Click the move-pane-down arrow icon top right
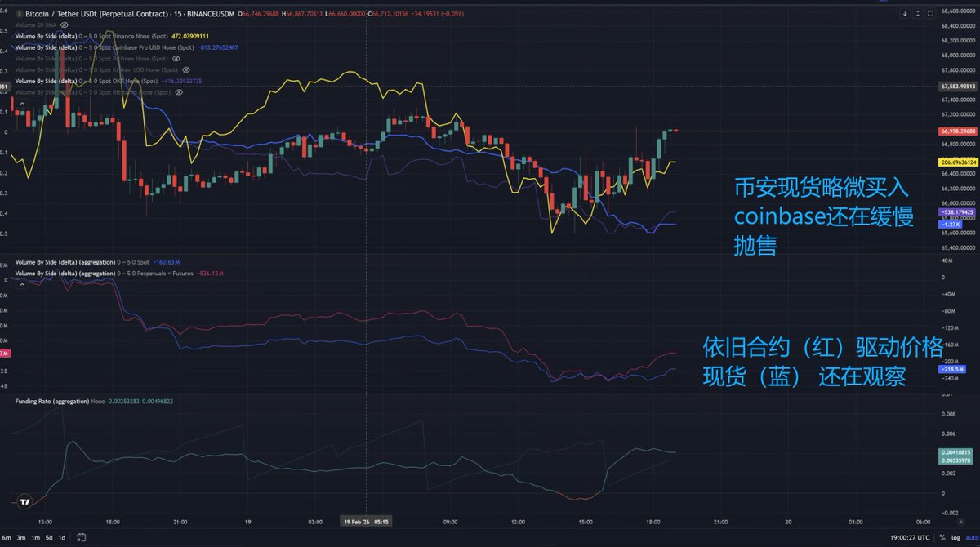 pyautogui.click(x=906, y=14)
